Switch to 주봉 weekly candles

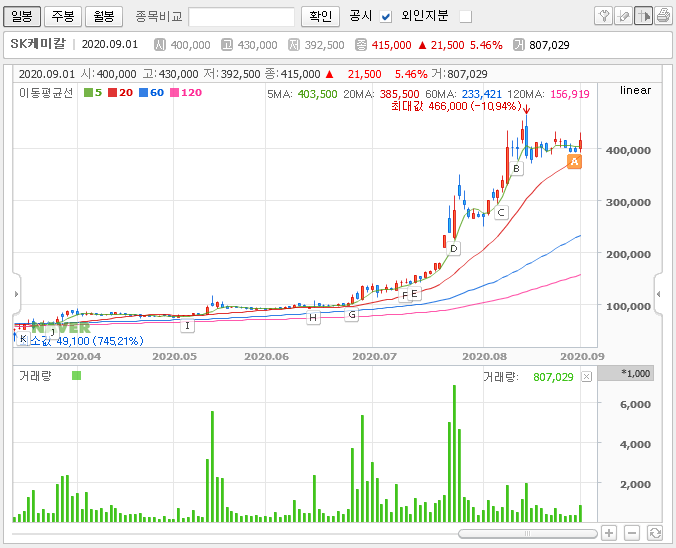pos(63,16)
